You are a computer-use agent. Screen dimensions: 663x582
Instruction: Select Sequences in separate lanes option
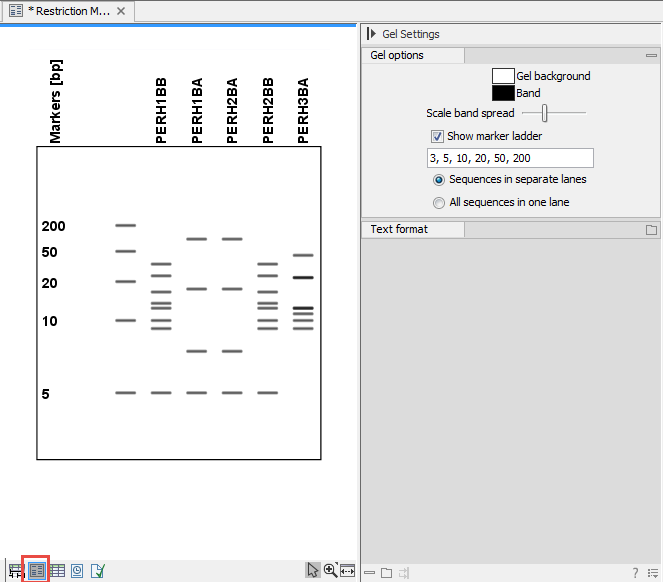439,180
